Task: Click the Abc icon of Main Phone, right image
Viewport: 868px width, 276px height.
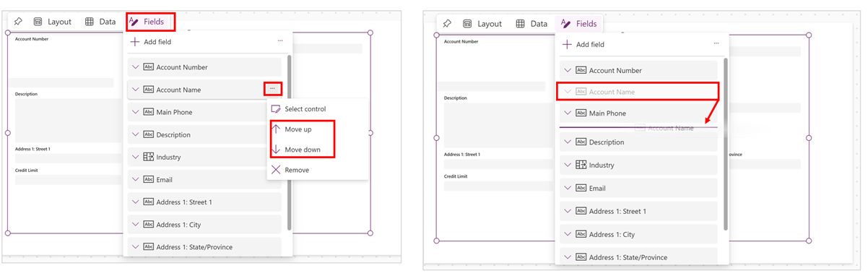Action: (x=581, y=113)
